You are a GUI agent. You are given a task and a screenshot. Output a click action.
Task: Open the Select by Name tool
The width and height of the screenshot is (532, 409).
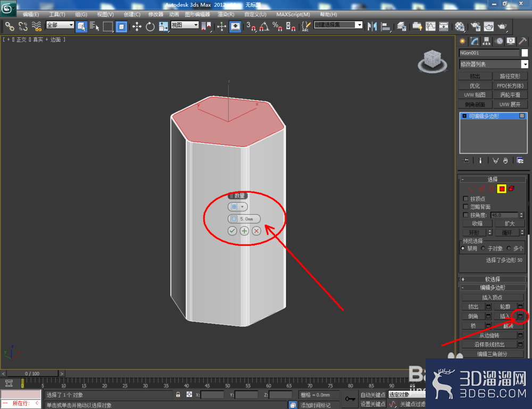coord(94,27)
